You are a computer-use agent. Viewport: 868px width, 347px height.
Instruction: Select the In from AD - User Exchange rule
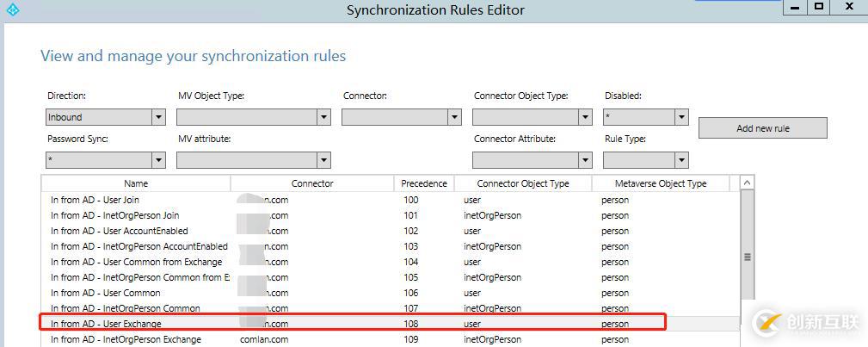pyautogui.click(x=106, y=324)
